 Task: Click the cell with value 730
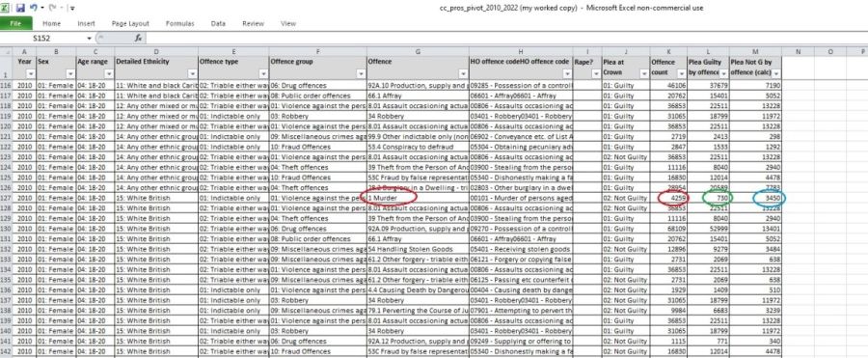[x=708, y=198]
